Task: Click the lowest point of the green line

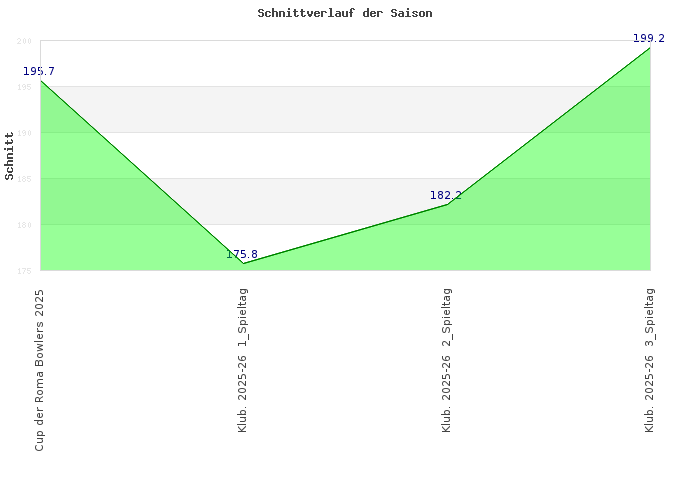Action: 243,263
